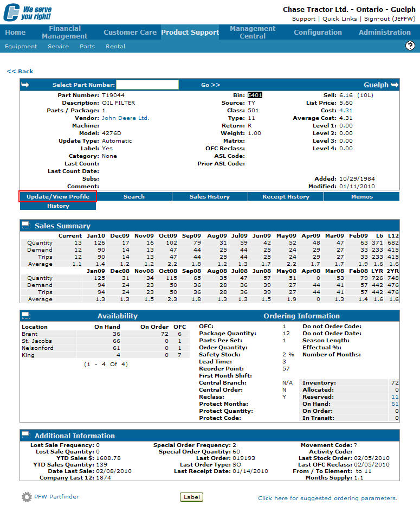Open Quick Links
The width and height of the screenshot is (420, 505).
point(340,18)
